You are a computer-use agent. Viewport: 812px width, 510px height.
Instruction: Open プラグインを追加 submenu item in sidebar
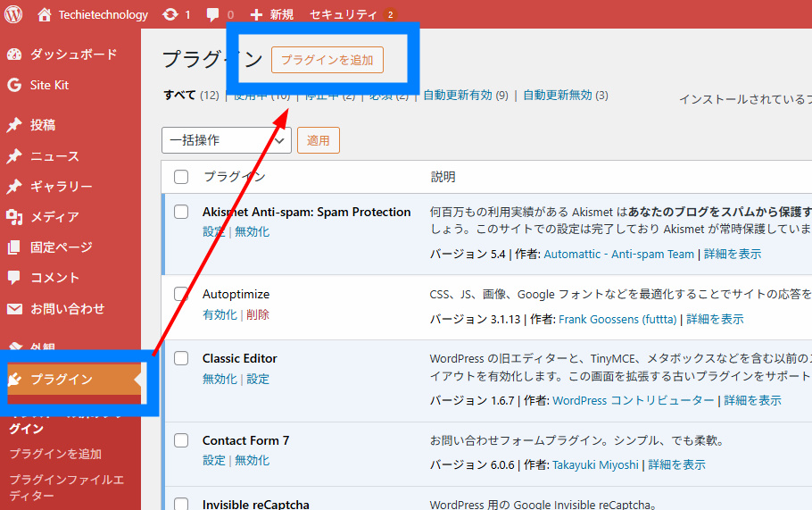point(55,454)
